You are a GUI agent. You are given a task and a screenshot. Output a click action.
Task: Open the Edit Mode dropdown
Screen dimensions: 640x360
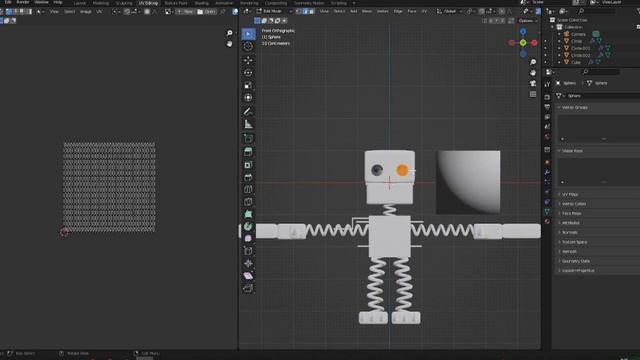(x=274, y=11)
